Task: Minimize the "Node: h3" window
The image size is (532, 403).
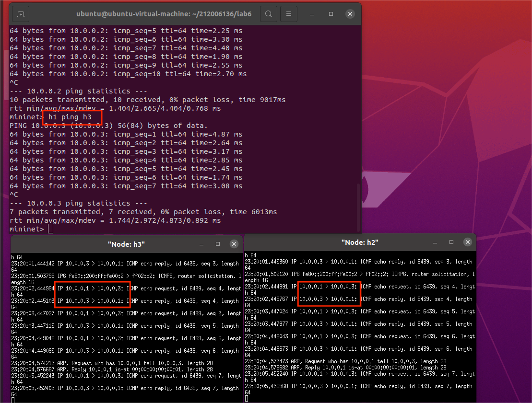Action: [201, 244]
